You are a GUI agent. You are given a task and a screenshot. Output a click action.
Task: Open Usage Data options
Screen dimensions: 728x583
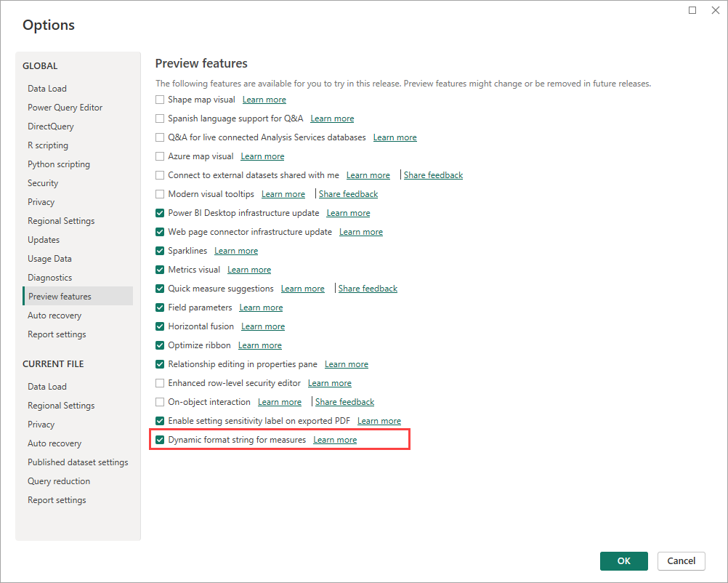click(x=49, y=259)
